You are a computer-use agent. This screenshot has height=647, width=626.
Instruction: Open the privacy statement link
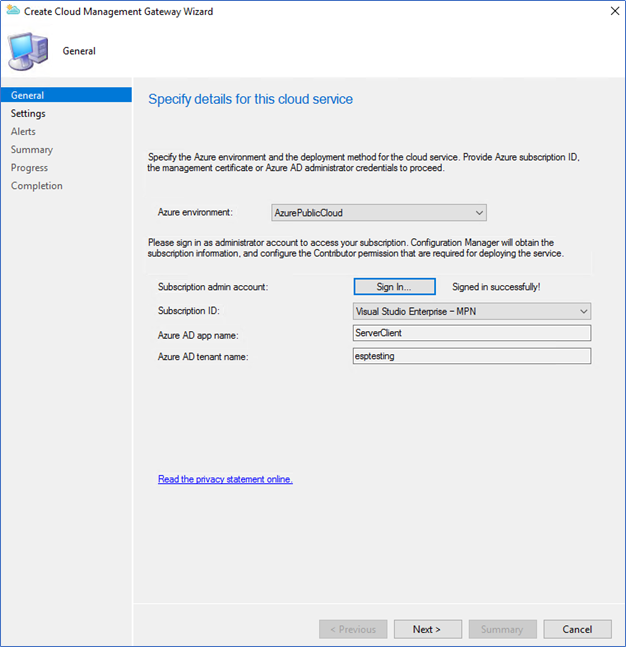point(225,479)
